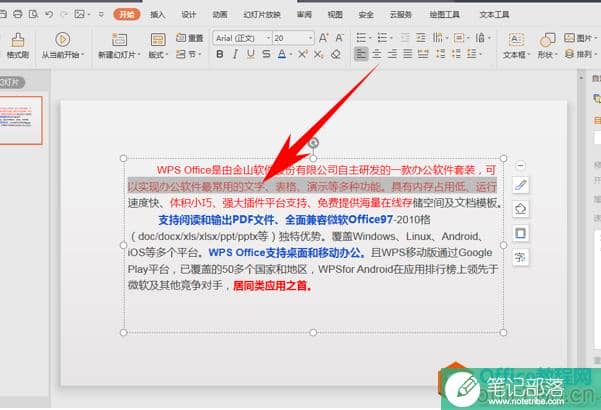Decrease font size with A- icon
601x410 pixels.
pos(340,38)
